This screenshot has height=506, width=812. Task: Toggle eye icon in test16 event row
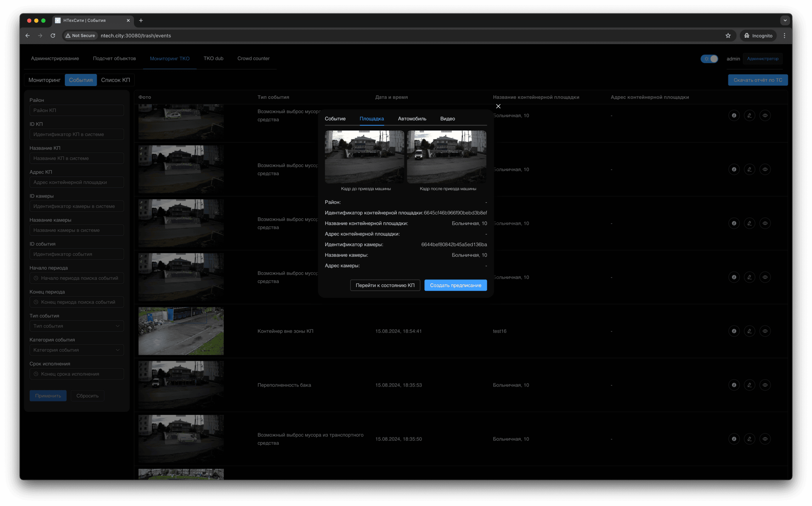765,331
